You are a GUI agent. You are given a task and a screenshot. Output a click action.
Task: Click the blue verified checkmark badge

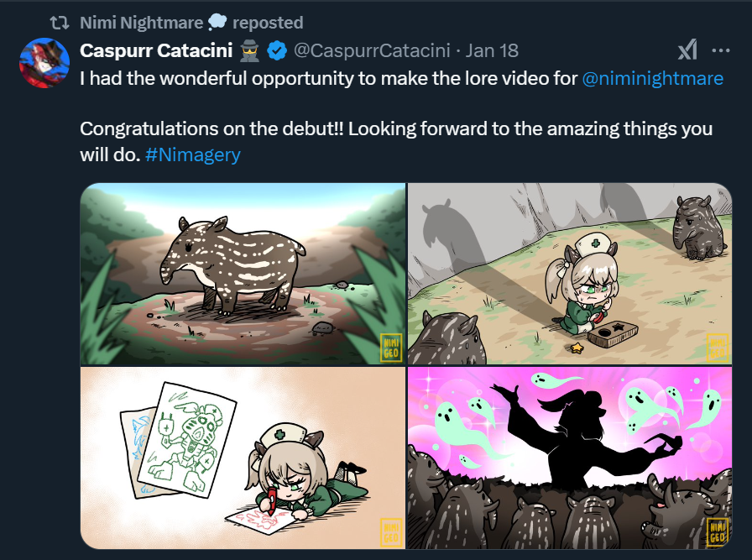pyautogui.click(x=277, y=51)
